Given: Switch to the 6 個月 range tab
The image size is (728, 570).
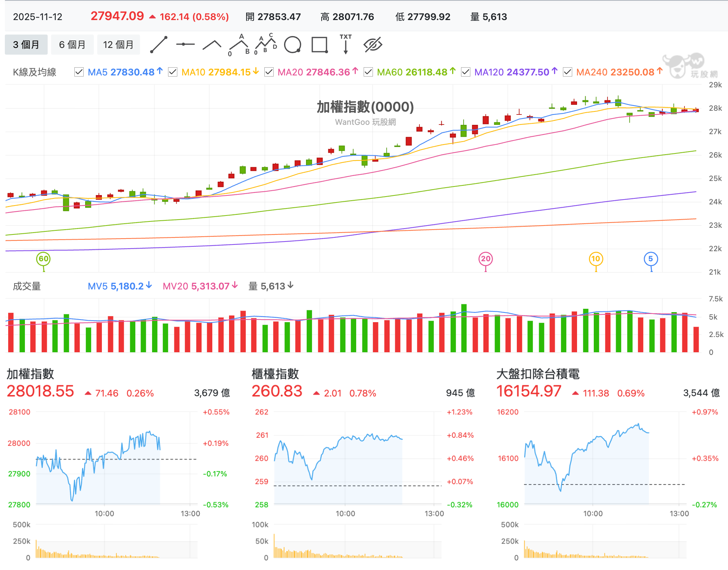Looking at the screenshot, I should (x=72, y=45).
